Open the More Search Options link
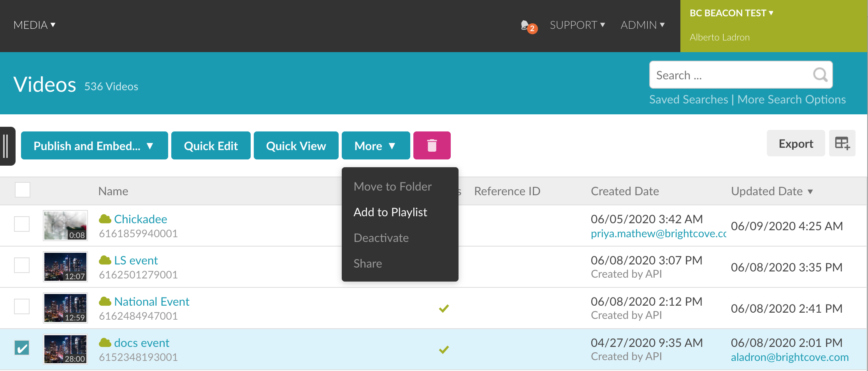The image size is (868, 371). tap(791, 100)
